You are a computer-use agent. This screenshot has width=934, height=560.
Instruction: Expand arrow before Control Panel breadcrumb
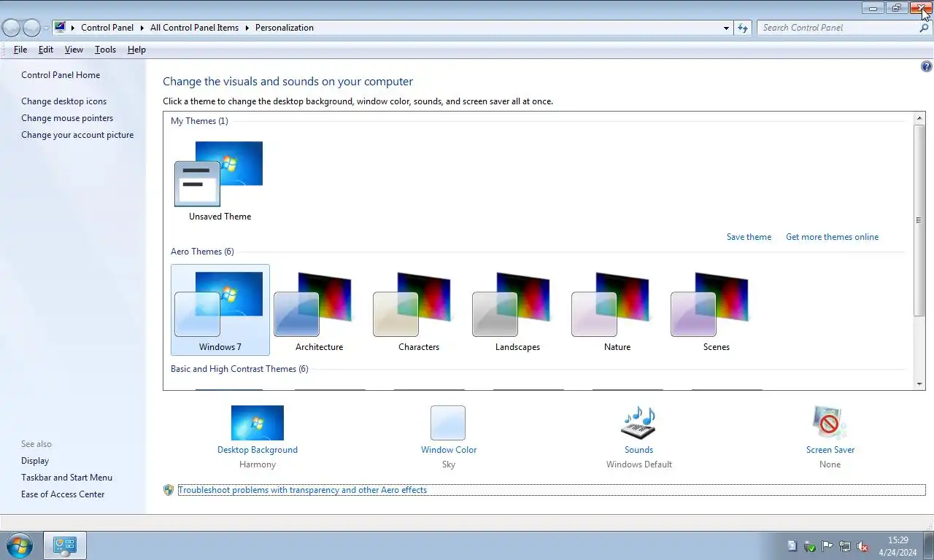pos(73,28)
